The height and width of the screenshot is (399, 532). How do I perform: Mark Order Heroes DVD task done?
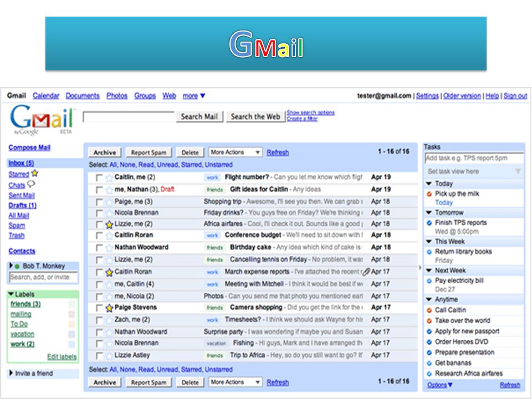pyautogui.click(x=429, y=342)
